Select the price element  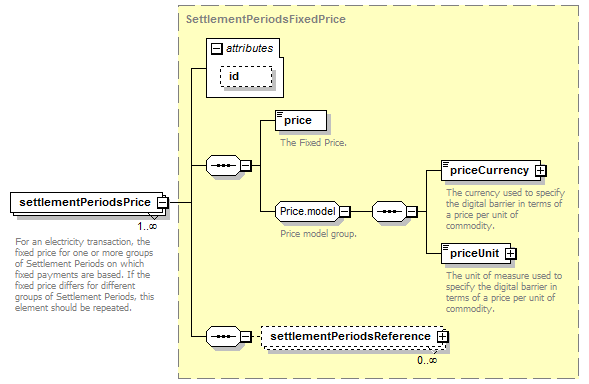pos(301,121)
